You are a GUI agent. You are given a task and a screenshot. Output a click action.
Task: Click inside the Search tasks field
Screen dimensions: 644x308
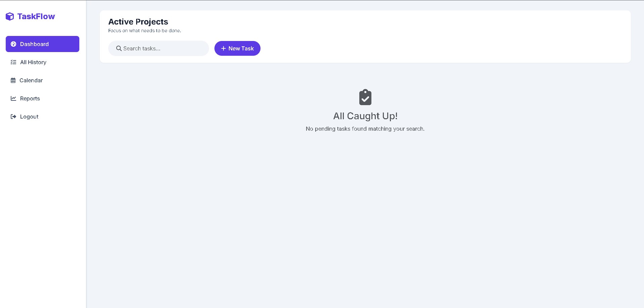[158, 48]
